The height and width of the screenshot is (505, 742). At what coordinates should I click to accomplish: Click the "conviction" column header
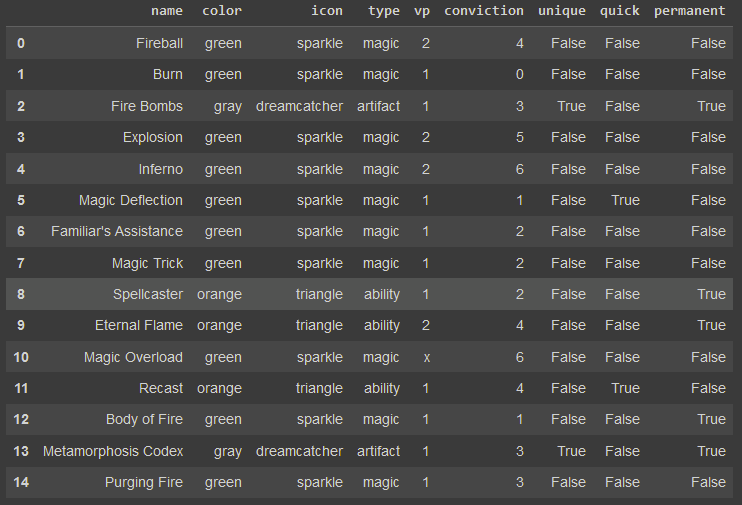[x=483, y=11]
